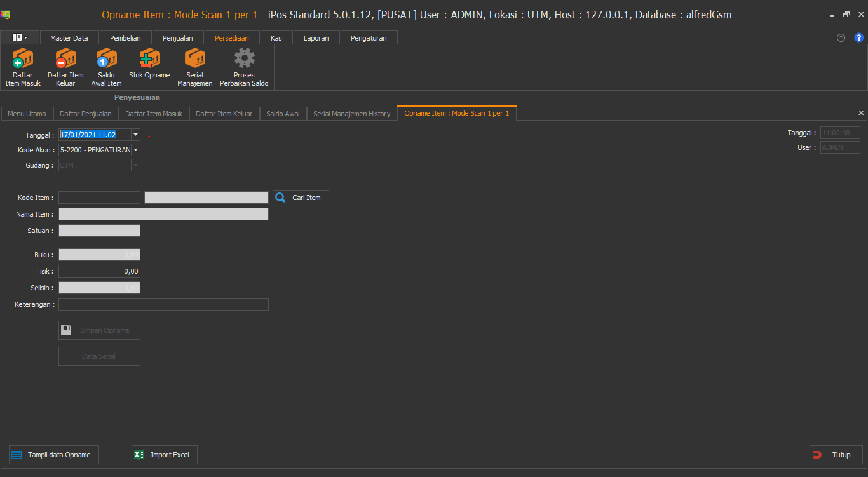The height and width of the screenshot is (477, 868).
Task: Go to Serial Manajemen History tab
Action: pyautogui.click(x=352, y=114)
